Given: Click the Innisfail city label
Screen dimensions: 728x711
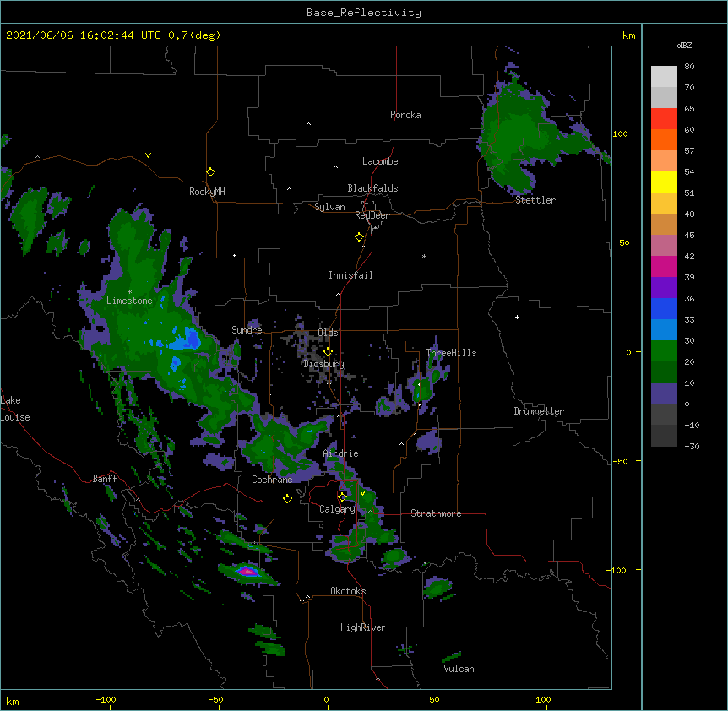Looking at the screenshot, I should tap(350, 275).
